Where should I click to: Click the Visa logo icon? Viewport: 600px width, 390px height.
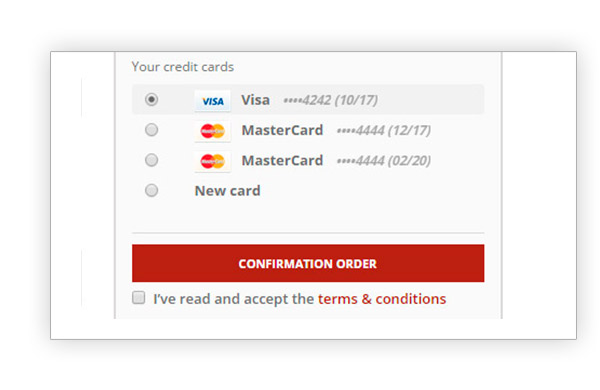coord(212,101)
